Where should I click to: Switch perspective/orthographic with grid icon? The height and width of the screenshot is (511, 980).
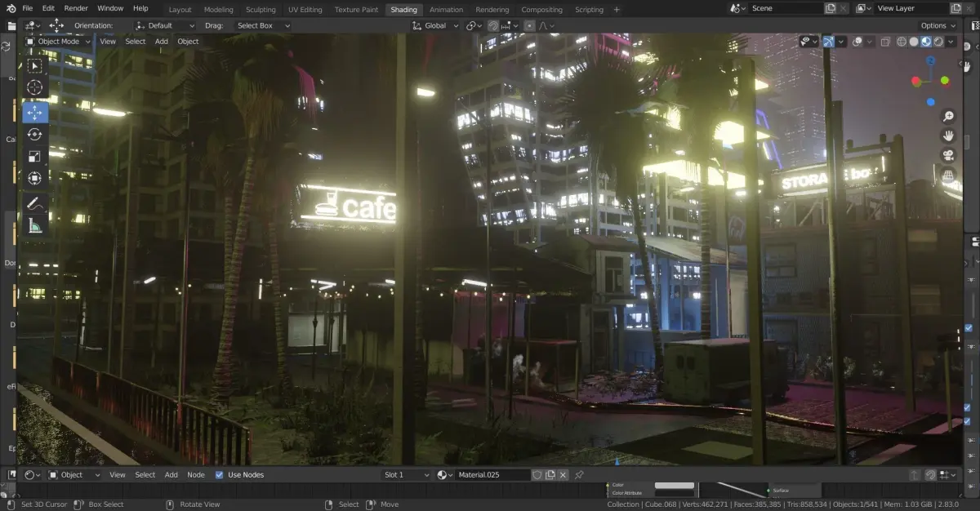coord(948,175)
